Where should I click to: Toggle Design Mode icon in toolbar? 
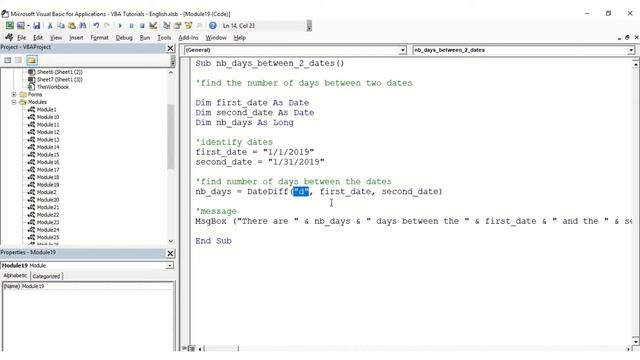coord(153,25)
